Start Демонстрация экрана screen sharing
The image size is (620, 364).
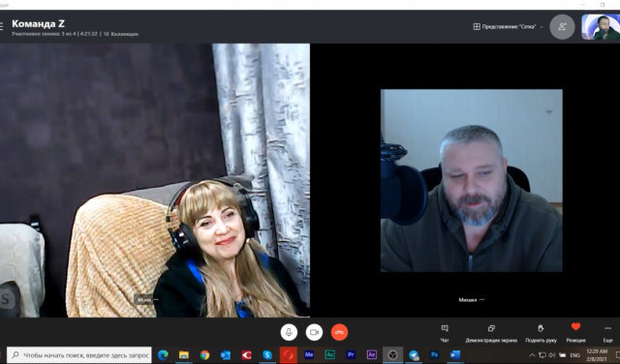tap(491, 333)
